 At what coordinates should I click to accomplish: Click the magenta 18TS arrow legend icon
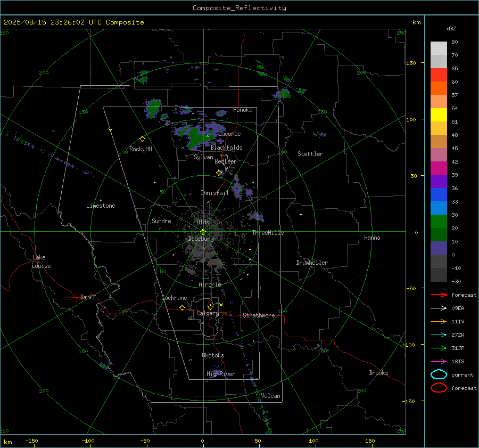coord(439,362)
